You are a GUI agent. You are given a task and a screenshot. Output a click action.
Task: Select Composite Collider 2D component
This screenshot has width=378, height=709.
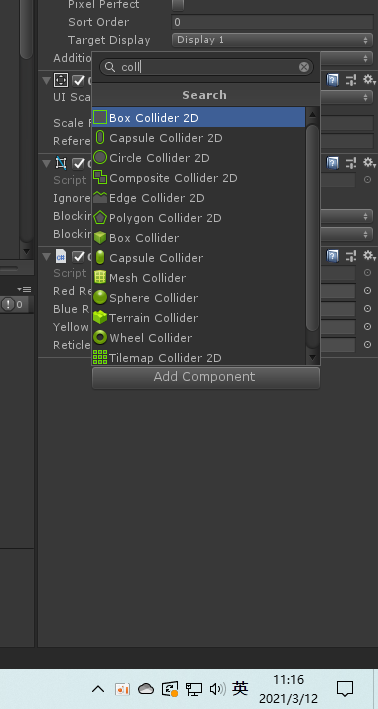tap(198, 178)
